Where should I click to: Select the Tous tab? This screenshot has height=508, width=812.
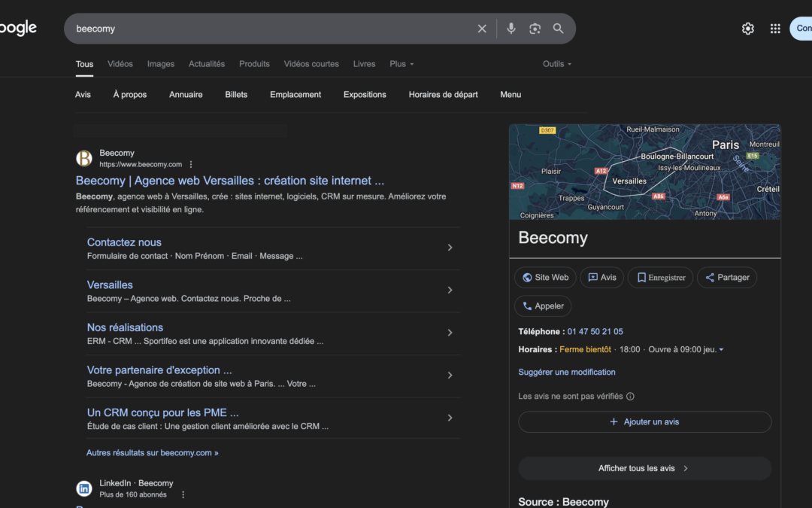point(84,64)
